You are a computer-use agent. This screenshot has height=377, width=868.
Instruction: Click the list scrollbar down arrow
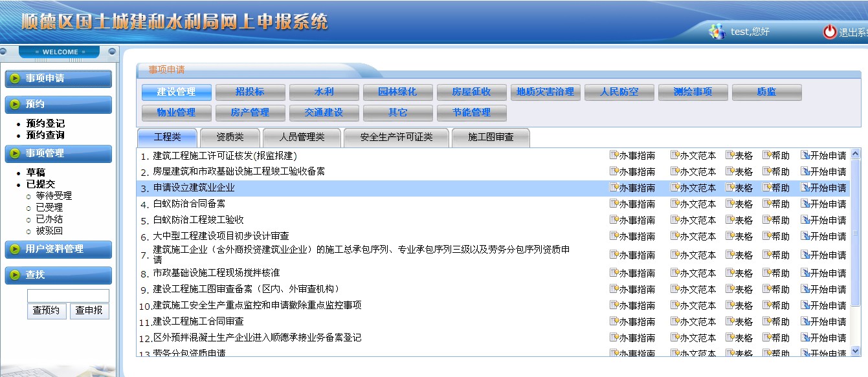(856, 350)
